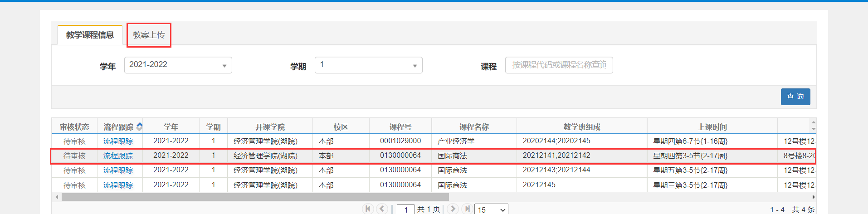Select the 教学课程信息 tab
This screenshot has height=214, width=868.
click(x=90, y=35)
